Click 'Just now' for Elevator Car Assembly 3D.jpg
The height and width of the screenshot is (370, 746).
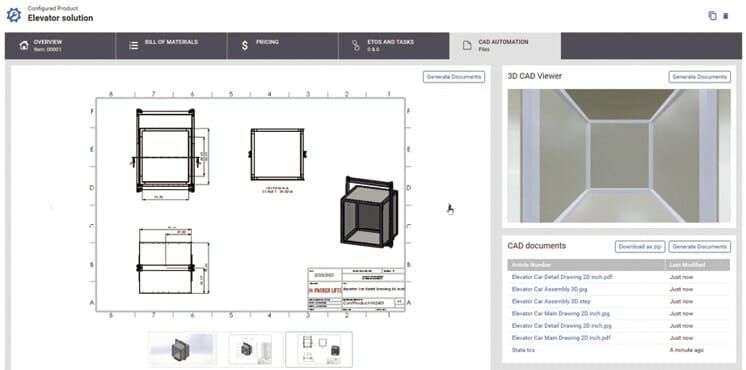pos(681,289)
